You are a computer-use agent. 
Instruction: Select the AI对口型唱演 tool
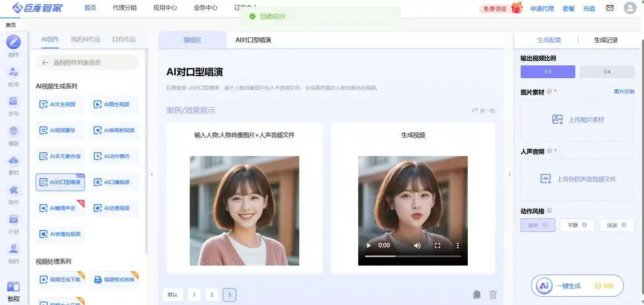[x=60, y=182]
